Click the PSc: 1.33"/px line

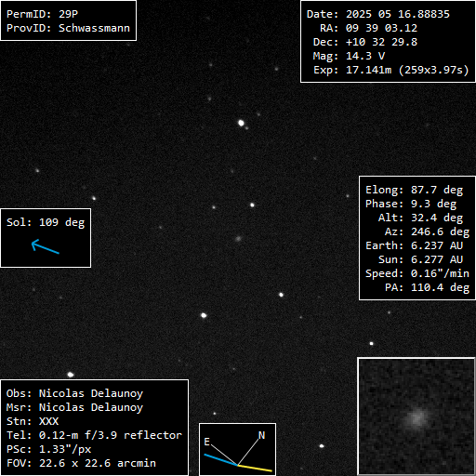[49, 449]
